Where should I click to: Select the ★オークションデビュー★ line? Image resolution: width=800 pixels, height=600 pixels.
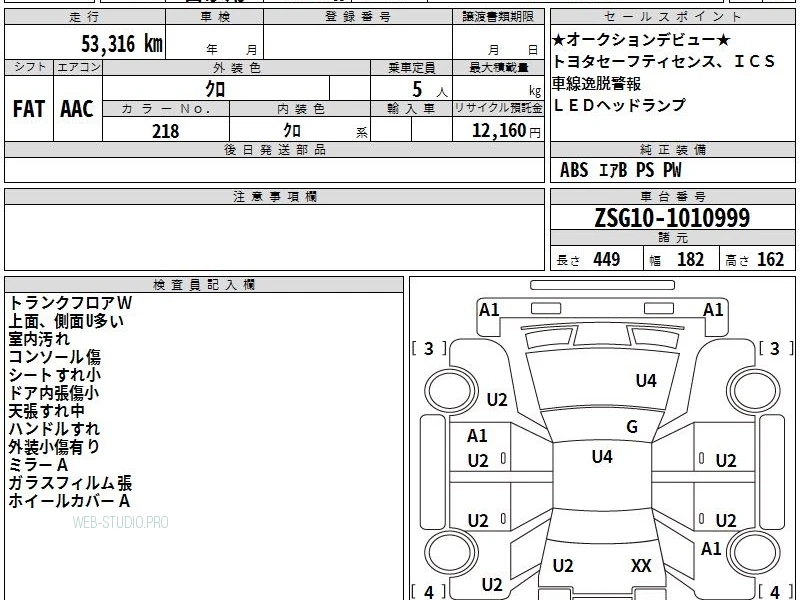coord(641,40)
